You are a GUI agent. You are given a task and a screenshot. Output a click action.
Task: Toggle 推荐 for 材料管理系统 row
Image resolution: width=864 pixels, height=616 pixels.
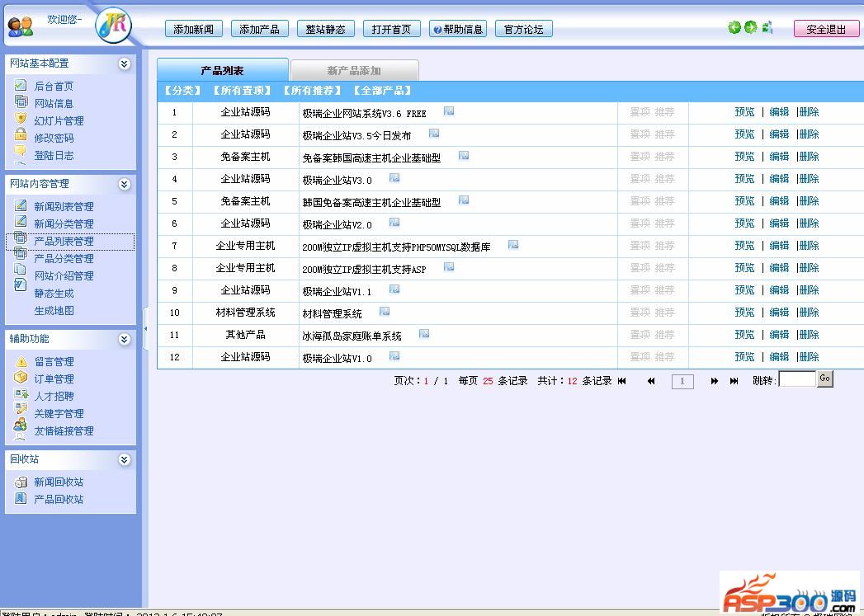coord(664,313)
